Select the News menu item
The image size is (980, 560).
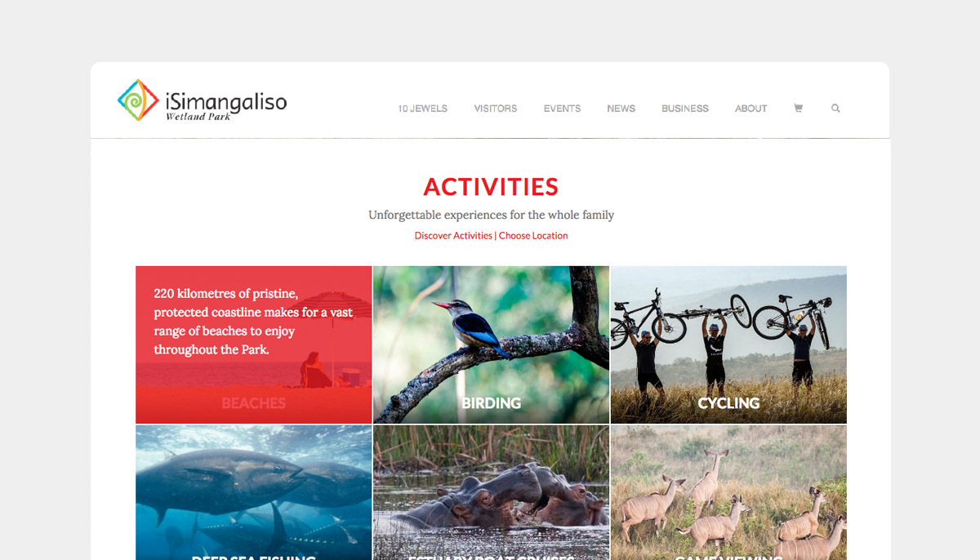tap(621, 109)
